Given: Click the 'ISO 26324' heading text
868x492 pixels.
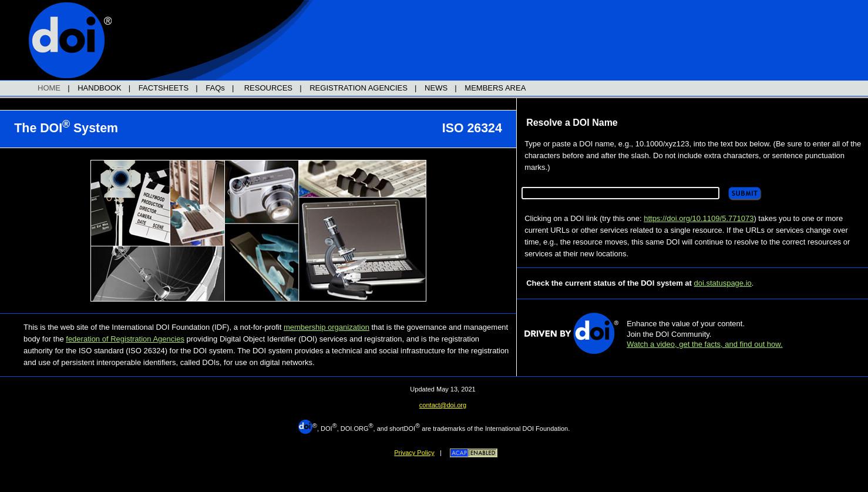Looking at the screenshot, I should [472, 128].
